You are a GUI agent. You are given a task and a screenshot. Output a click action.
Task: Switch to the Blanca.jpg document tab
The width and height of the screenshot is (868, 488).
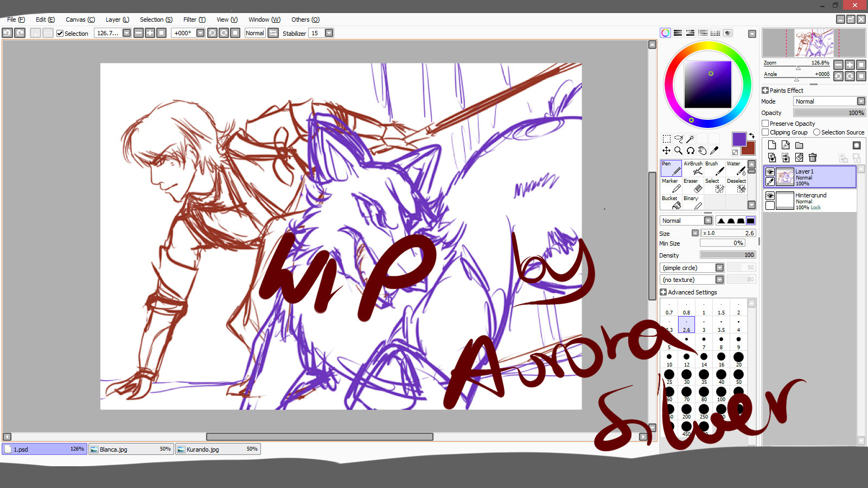click(x=131, y=449)
